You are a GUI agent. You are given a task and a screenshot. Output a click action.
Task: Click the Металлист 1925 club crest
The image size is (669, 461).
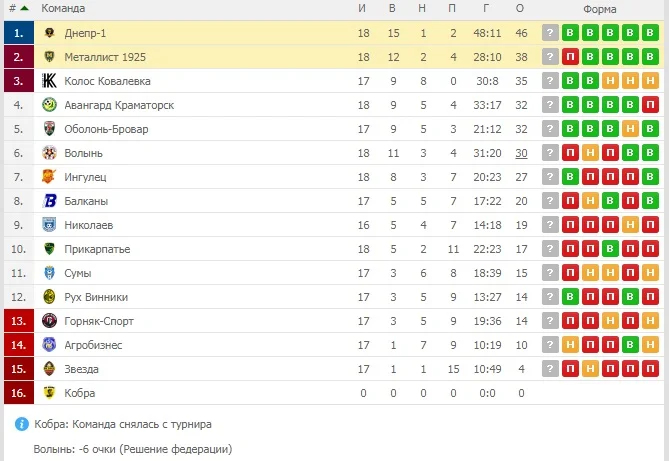click(x=50, y=57)
